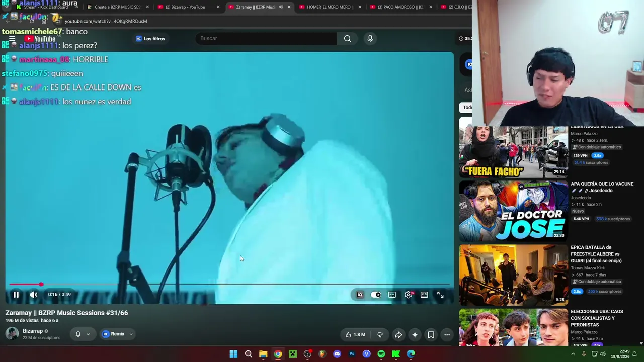Viewport: 644px width, 362px height.
Task: Switch to Stream - Kick Dashboard tab
Action: [45, 7]
